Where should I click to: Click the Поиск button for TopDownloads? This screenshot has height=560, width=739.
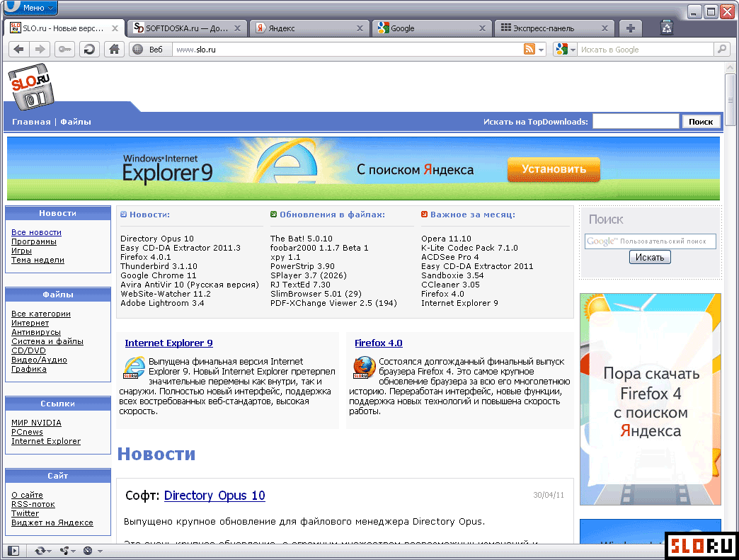pyautogui.click(x=701, y=122)
